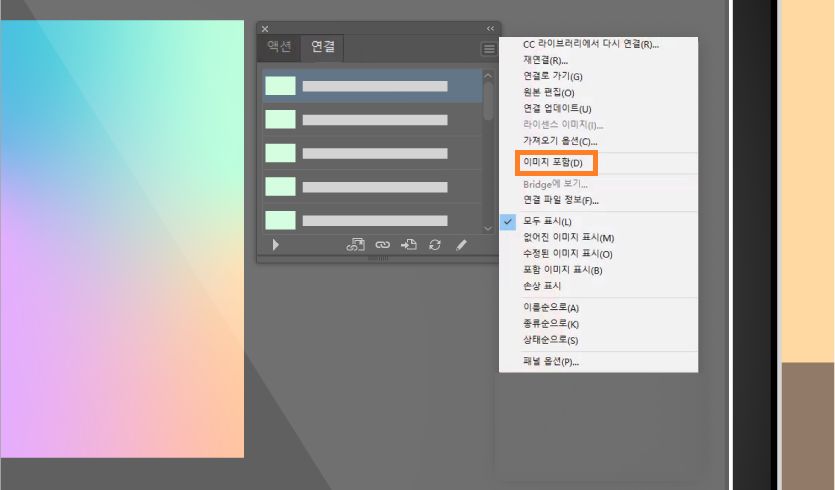The width and height of the screenshot is (835, 490).
Task: Switch to the 액션 tab
Action: [x=279, y=47]
